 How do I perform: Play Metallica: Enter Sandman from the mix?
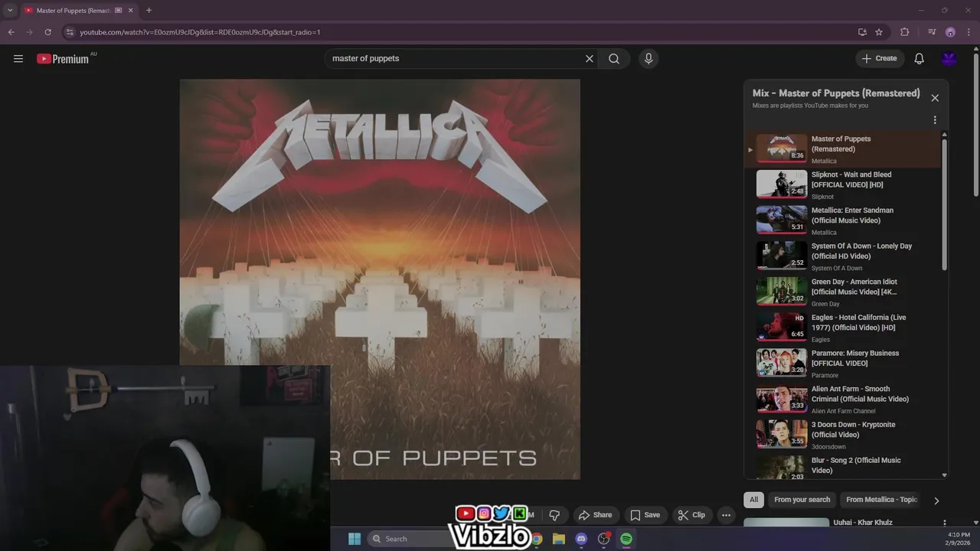point(842,220)
